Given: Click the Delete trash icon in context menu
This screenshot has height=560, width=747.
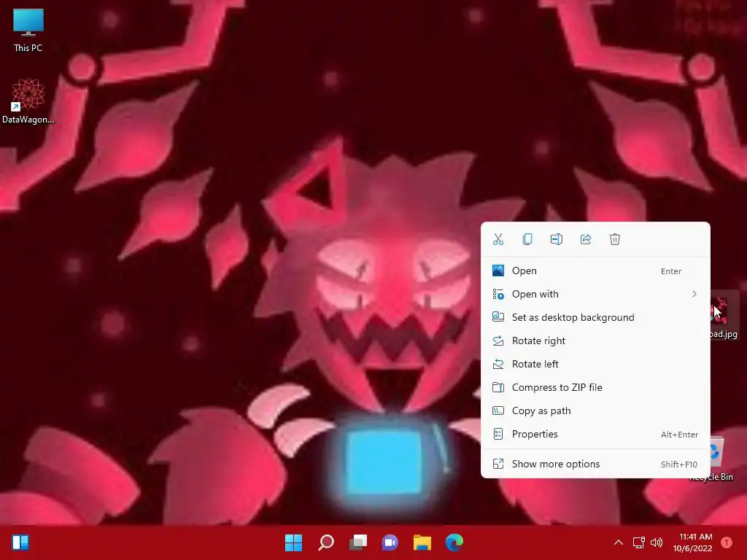Looking at the screenshot, I should click(614, 239).
